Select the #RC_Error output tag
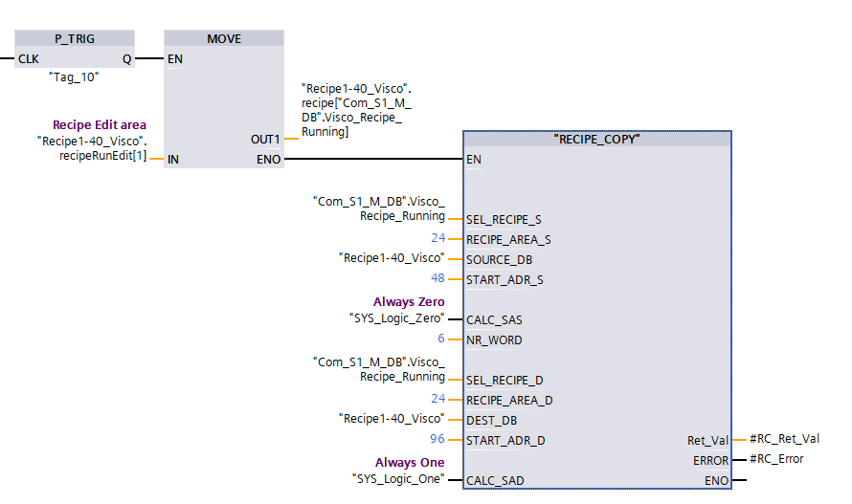852x504 pixels. coord(776,459)
